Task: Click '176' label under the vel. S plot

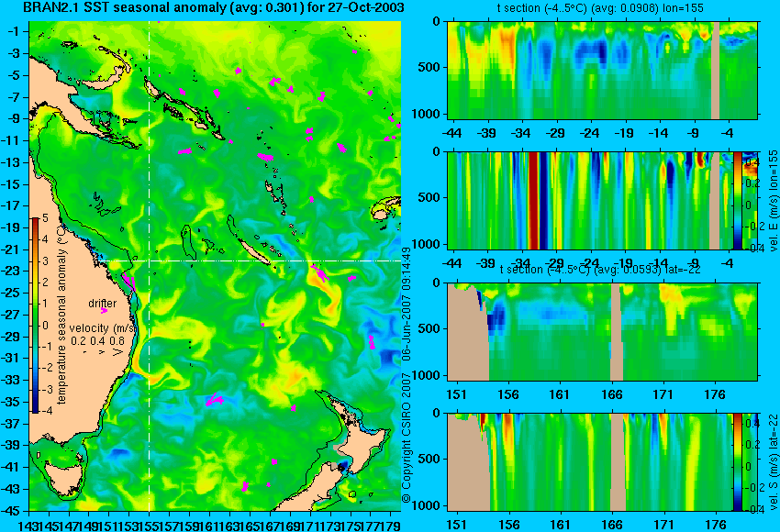Action: coord(716,525)
